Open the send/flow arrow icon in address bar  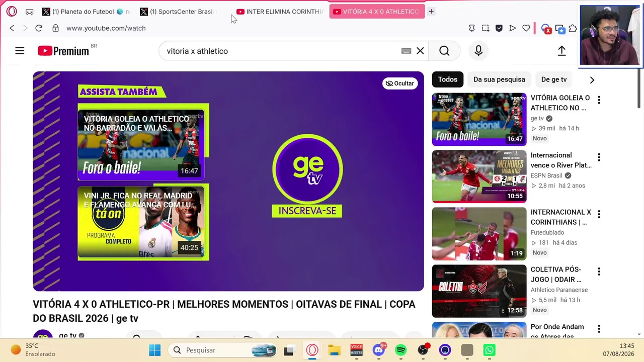pyautogui.click(x=513, y=28)
